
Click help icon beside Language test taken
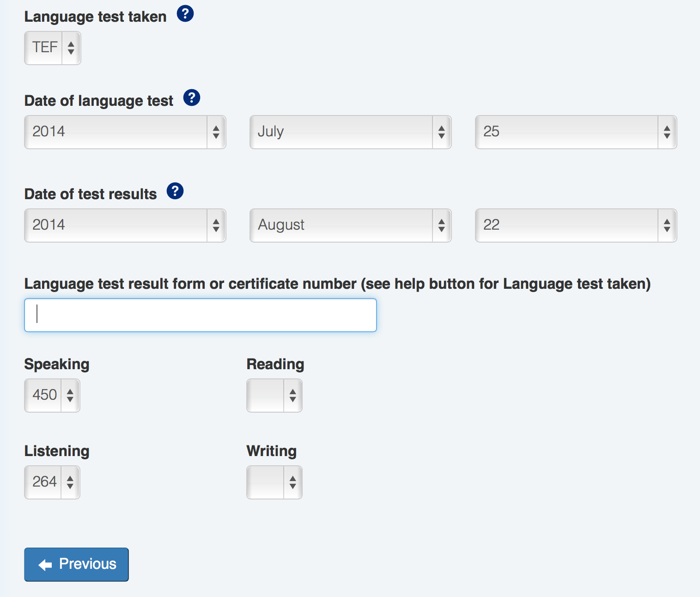click(x=185, y=14)
